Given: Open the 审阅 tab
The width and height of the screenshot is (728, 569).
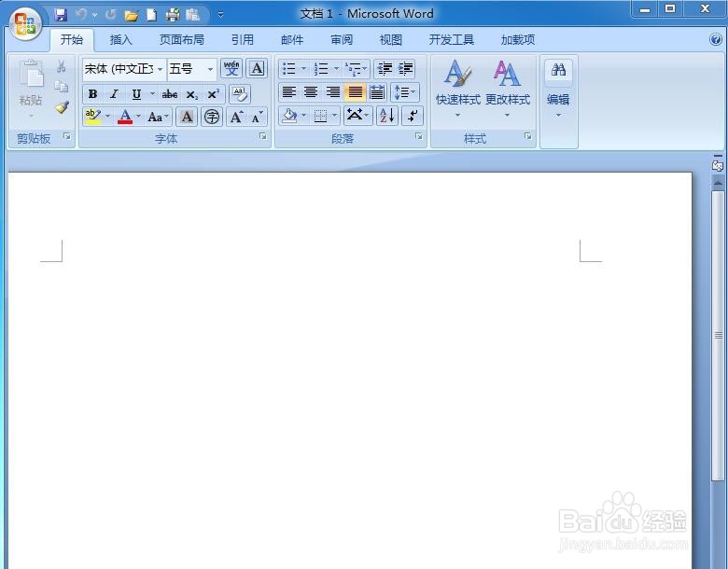Looking at the screenshot, I should [x=342, y=40].
